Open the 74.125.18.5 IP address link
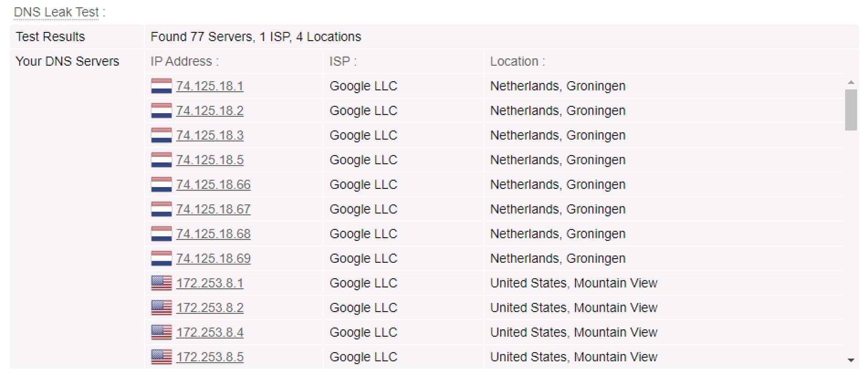This screenshot has height=375, width=868. (210, 160)
